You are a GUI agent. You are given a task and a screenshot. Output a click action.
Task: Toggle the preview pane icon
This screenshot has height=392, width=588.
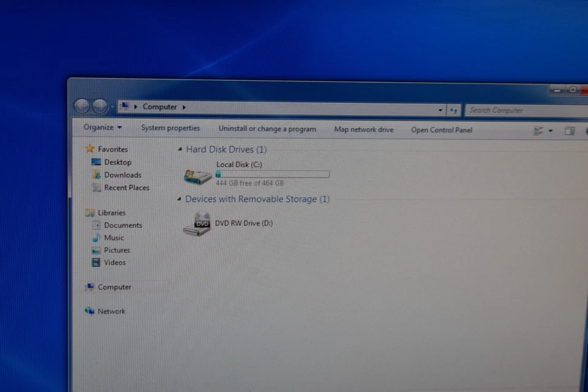[x=569, y=130]
